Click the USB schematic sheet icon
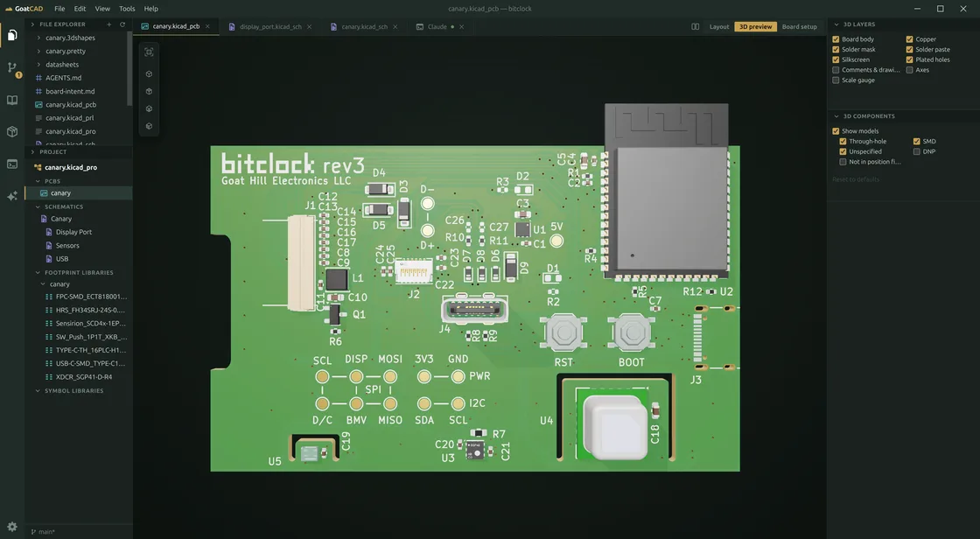The image size is (980, 539). (x=49, y=259)
